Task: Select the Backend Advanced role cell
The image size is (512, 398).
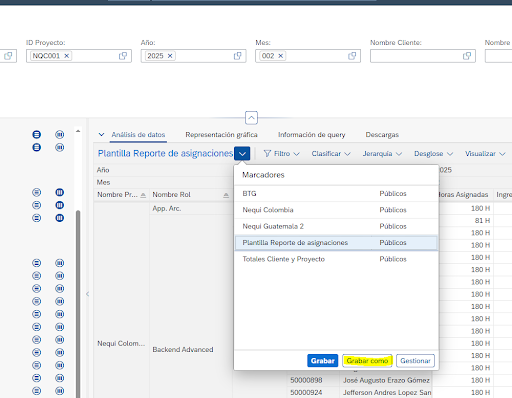Action: [191, 349]
